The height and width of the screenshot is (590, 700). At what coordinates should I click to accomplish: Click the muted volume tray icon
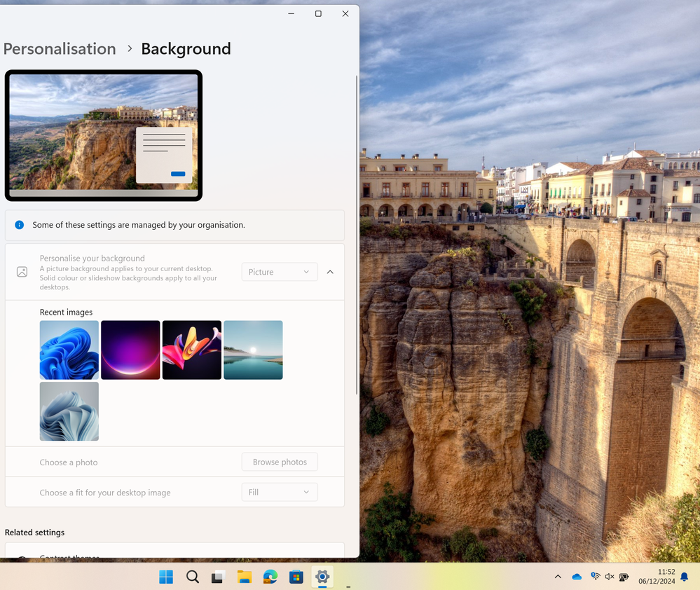click(610, 577)
